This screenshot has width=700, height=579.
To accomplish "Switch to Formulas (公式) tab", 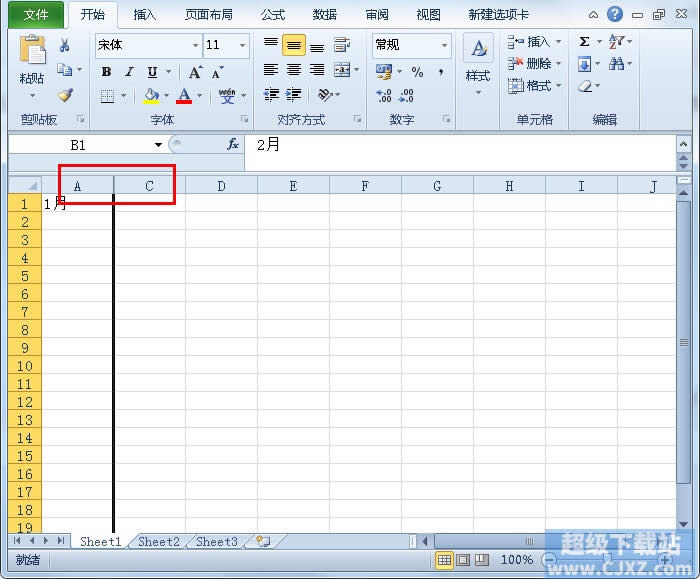I will (x=273, y=15).
